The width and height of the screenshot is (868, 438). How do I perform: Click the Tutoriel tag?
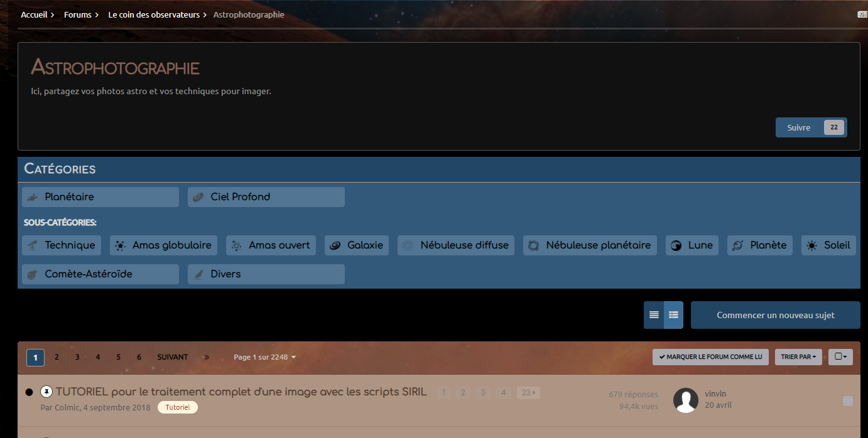178,407
